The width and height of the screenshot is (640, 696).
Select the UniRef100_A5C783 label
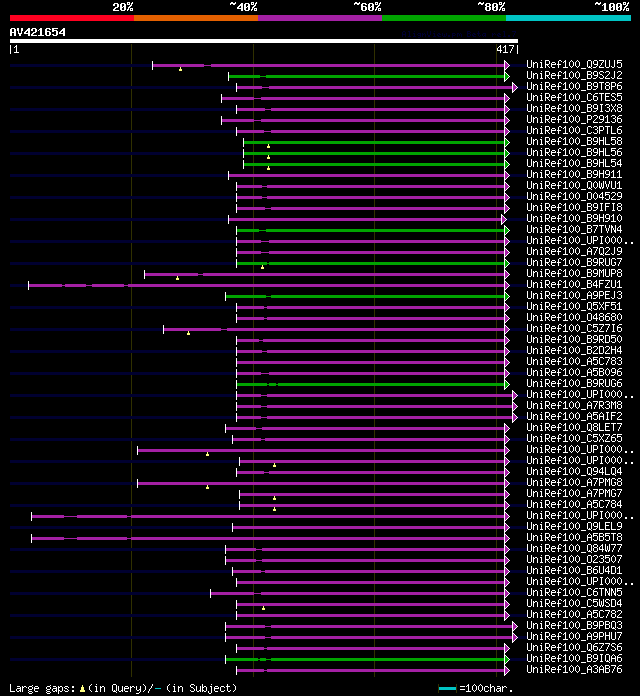point(574,361)
